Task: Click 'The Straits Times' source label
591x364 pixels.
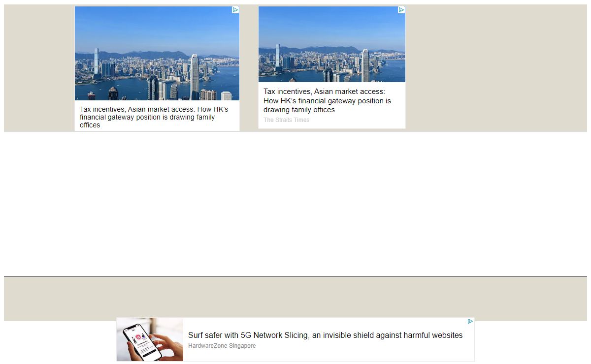Action: (287, 120)
